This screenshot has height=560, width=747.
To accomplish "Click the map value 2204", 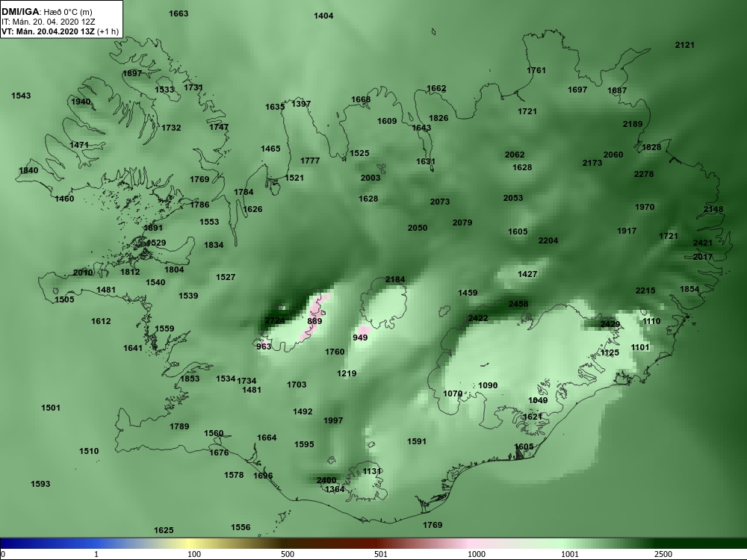I will [548, 240].
